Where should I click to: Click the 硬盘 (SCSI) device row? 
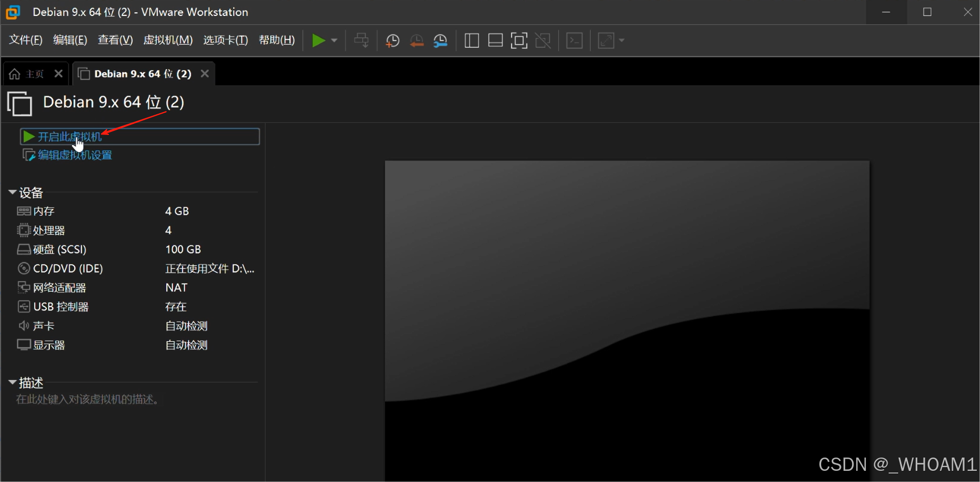(135, 249)
